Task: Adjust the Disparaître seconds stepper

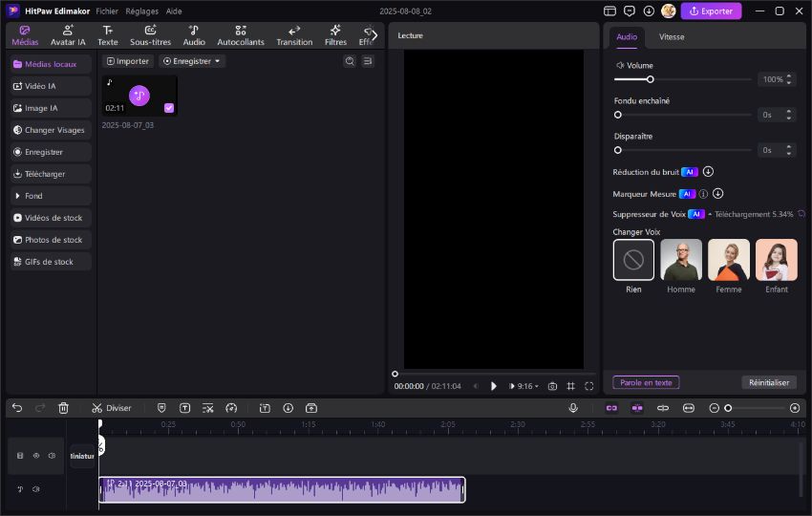Action: [x=789, y=150]
